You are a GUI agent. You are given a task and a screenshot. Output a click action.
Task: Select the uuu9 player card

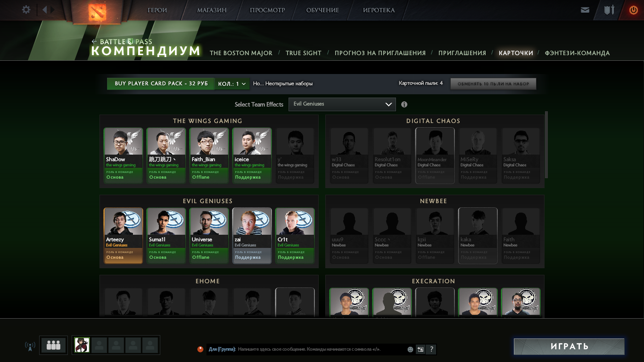pos(349,236)
